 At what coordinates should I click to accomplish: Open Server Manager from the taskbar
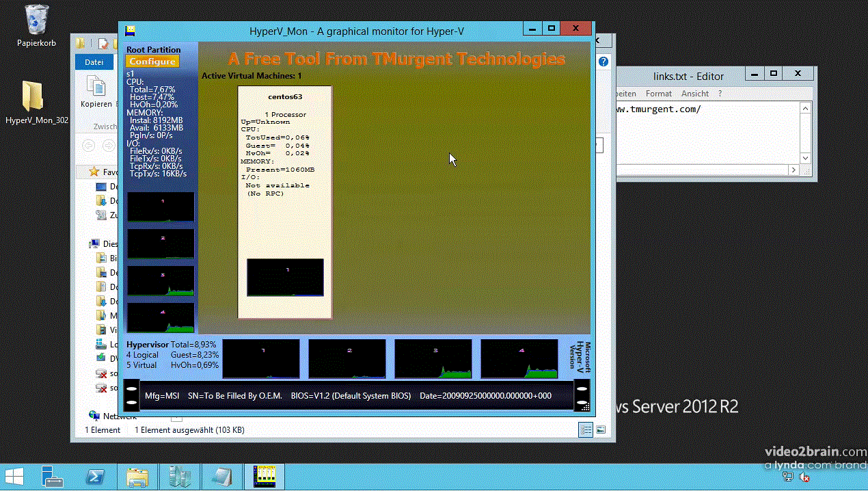pyautogui.click(x=52, y=477)
